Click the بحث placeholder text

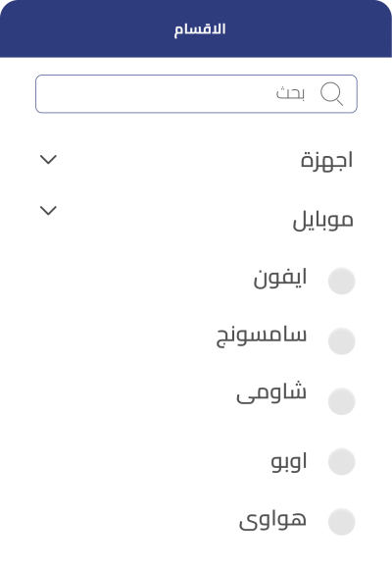tap(290, 93)
